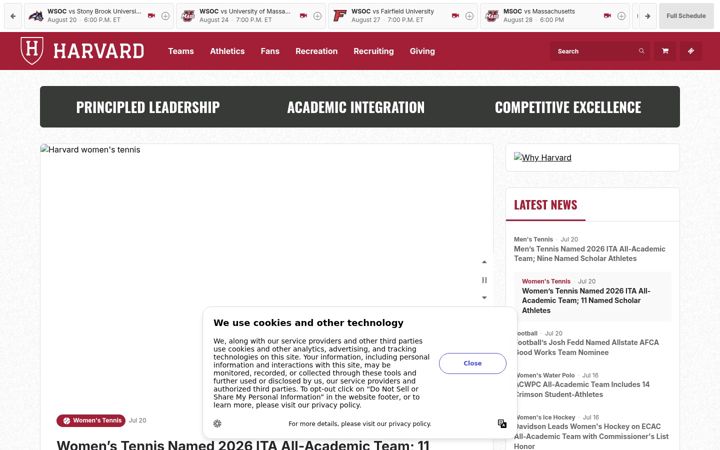Click the main Women's Tennis article headline

(x=243, y=444)
